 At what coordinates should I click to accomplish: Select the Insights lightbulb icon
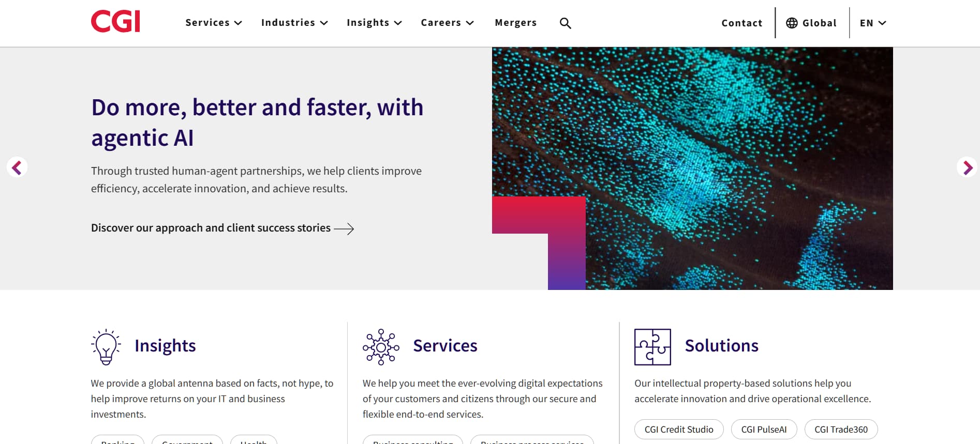pyautogui.click(x=106, y=346)
